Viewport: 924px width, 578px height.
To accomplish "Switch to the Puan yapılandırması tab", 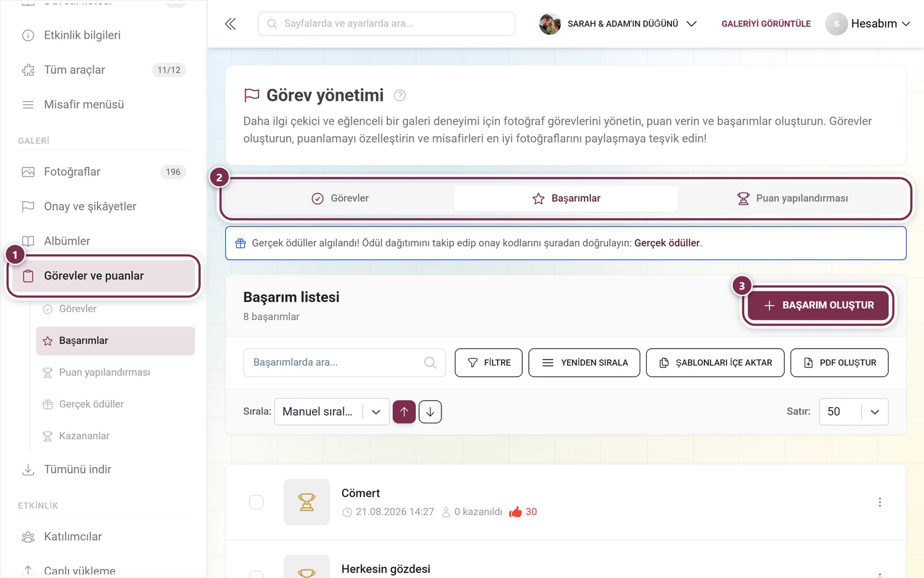I will (792, 198).
